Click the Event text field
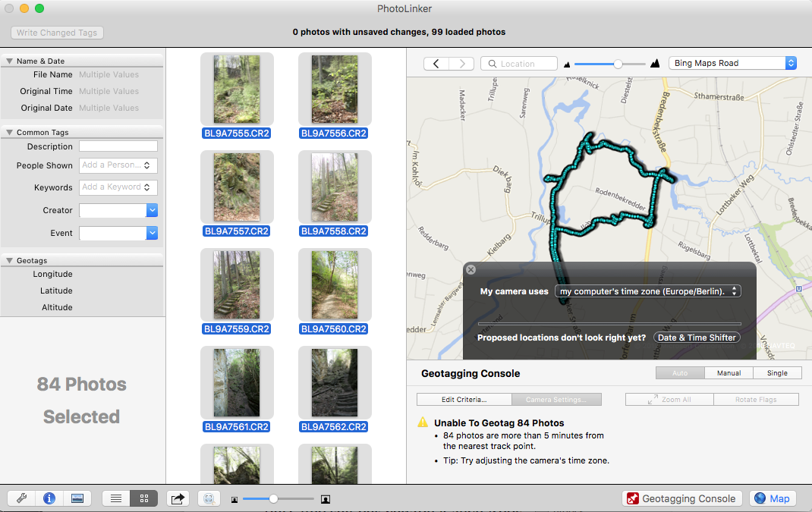 pyautogui.click(x=113, y=233)
